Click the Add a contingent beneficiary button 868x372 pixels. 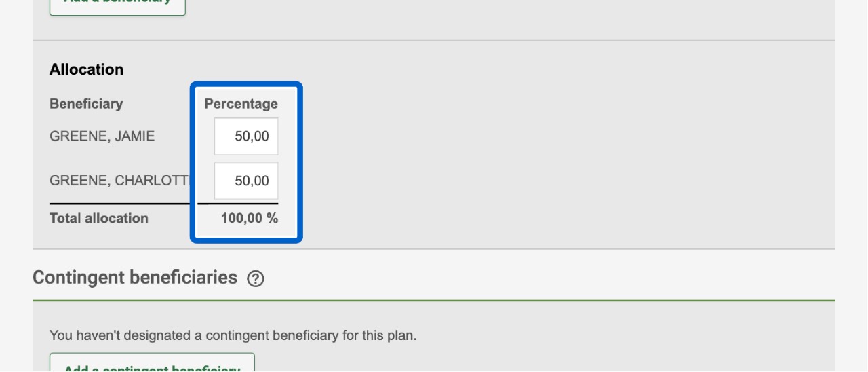tap(152, 365)
